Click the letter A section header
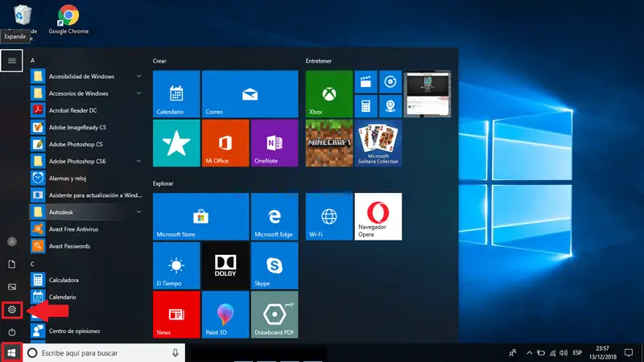Image resolution: width=644 pixels, height=362 pixels. [32, 60]
